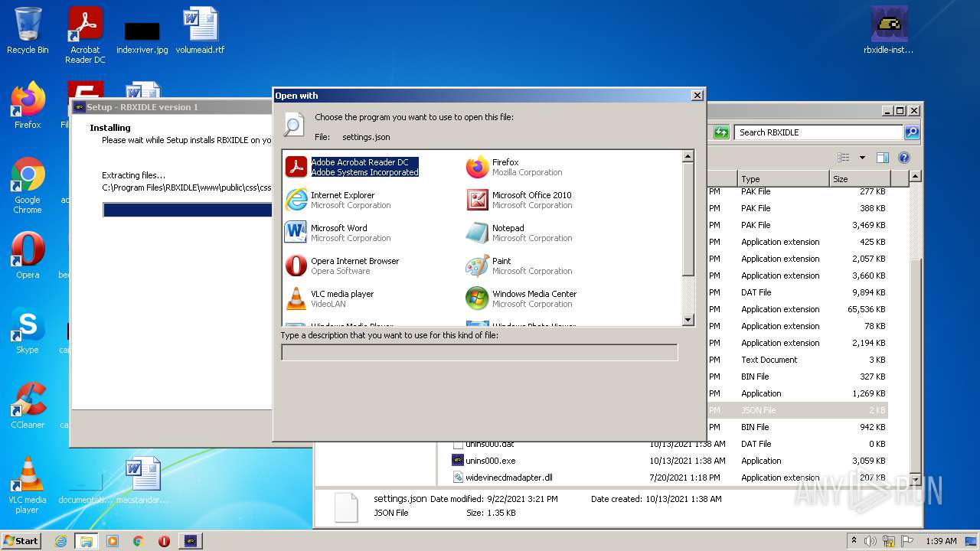Pick Opera Internet Browser in the list
The width and height of the screenshot is (980, 551).
click(x=342, y=266)
